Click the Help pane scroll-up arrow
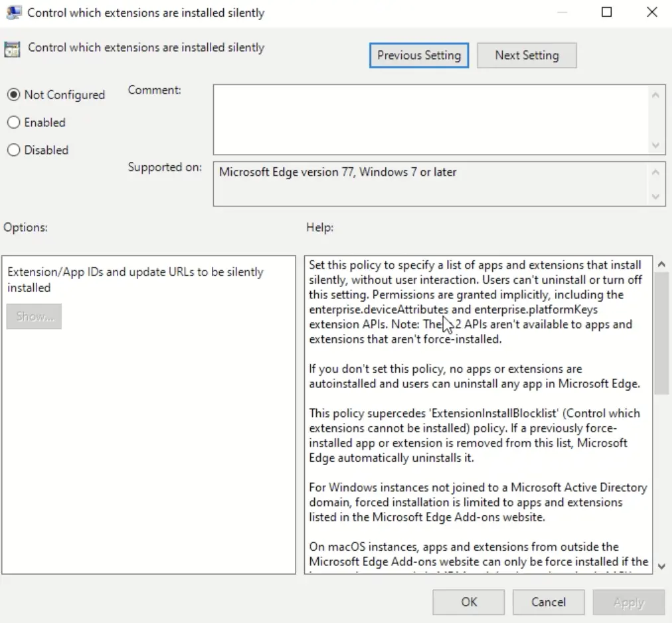The height and width of the screenshot is (623, 672). 661,263
